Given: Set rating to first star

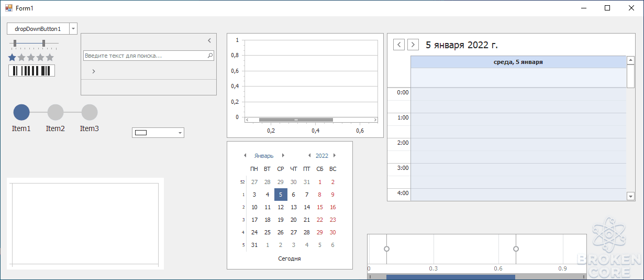Looking at the screenshot, I should (12, 57).
